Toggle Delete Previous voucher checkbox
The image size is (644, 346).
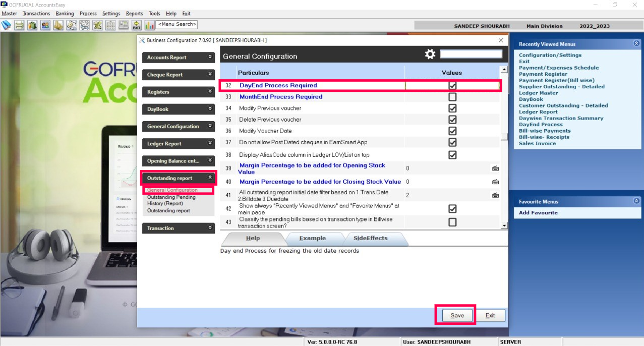point(452,120)
